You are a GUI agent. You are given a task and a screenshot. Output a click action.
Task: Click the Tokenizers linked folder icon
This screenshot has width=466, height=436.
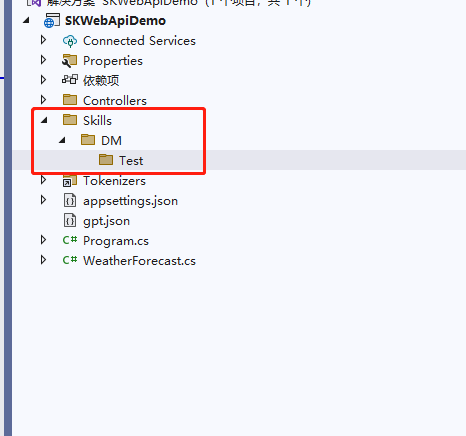[70, 181]
